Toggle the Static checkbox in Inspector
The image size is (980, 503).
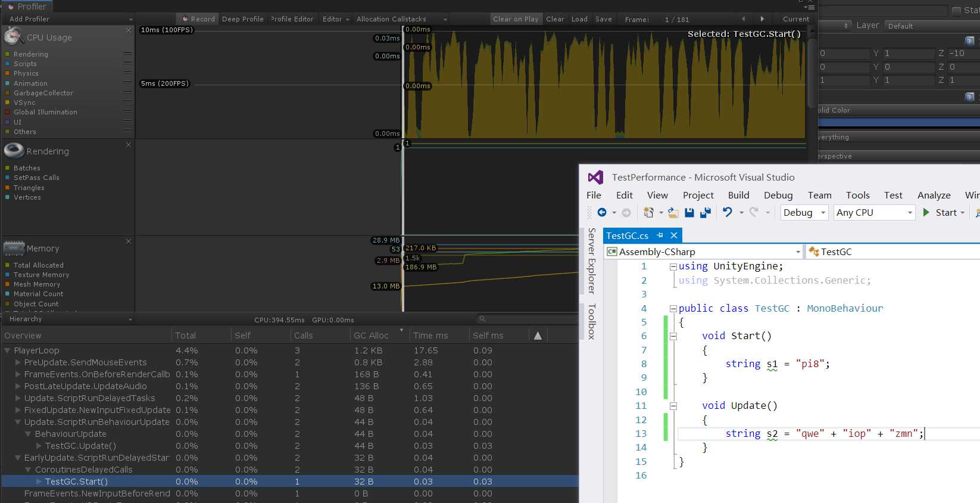pos(956,10)
